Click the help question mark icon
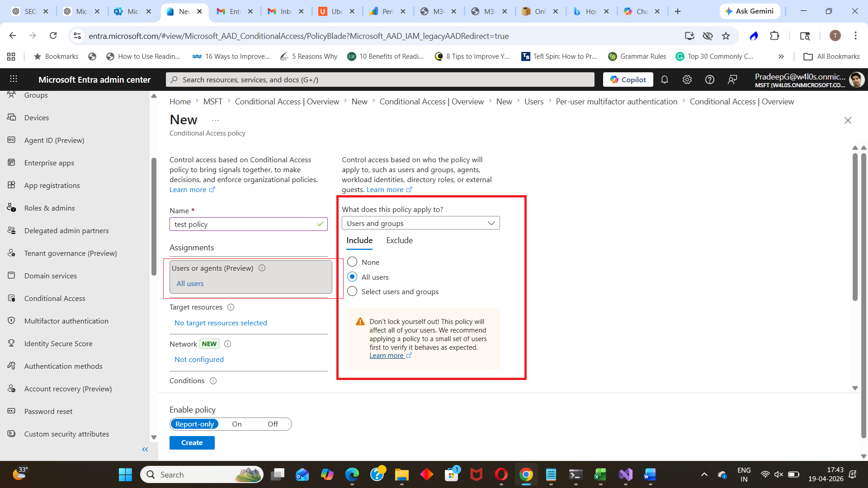 [709, 80]
